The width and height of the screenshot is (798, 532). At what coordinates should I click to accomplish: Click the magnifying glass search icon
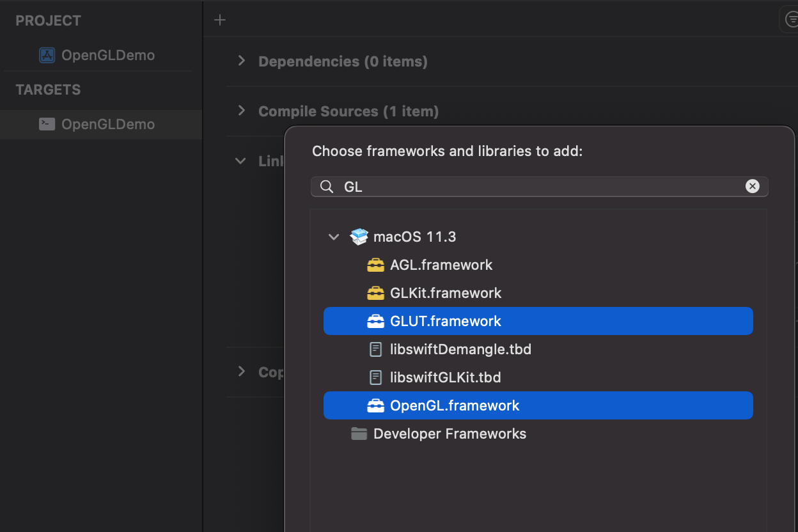coord(327,187)
